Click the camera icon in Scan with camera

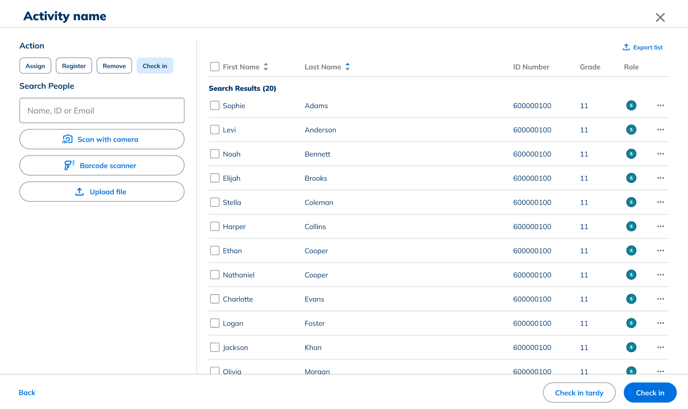(68, 139)
